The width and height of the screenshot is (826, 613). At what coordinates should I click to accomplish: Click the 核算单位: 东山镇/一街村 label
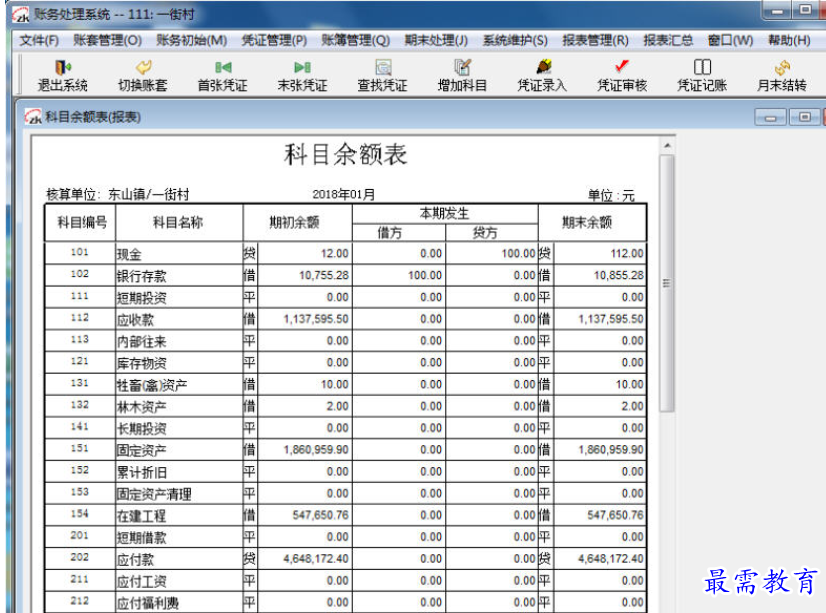click(x=118, y=194)
